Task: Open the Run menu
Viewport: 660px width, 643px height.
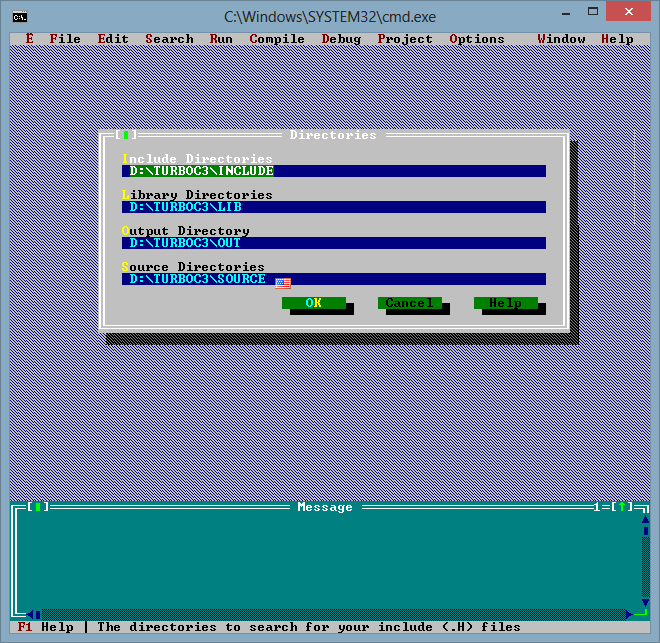Action: pyautogui.click(x=221, y=39)
